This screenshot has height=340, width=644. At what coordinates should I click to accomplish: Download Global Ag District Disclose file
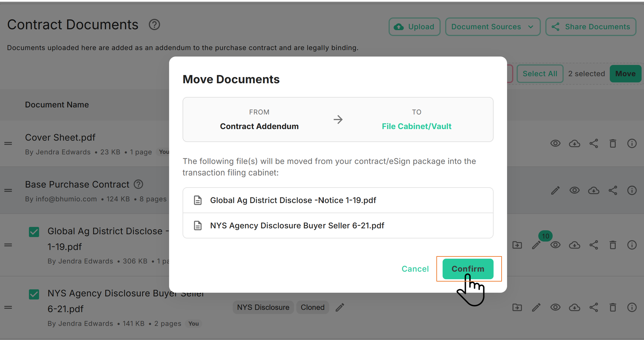(574, 245)
